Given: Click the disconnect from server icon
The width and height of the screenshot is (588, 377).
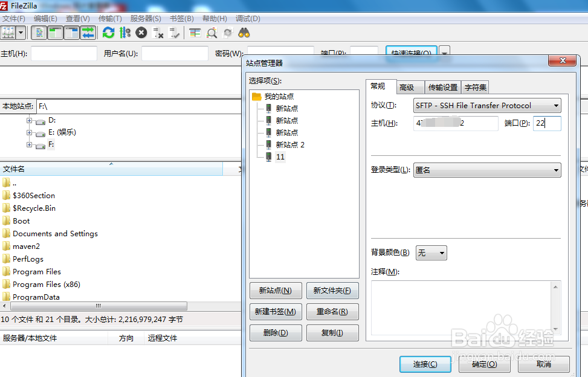Looking at the screenshot, I should pos(158,33).
